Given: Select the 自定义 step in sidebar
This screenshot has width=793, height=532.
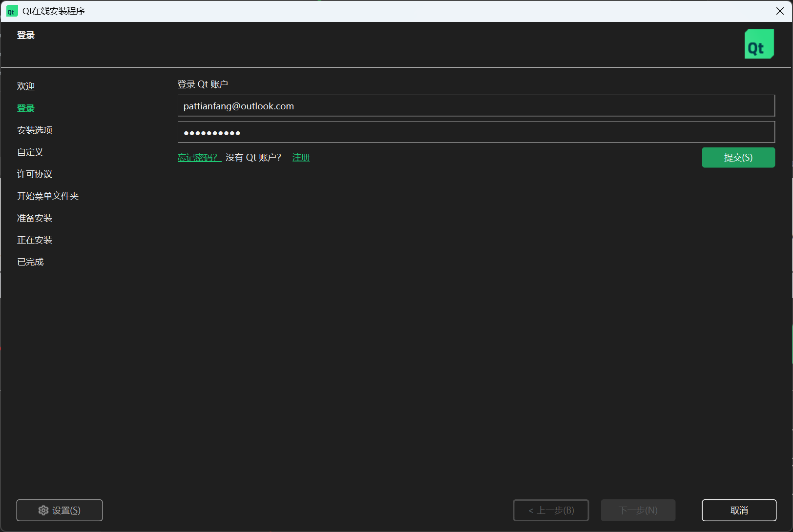Looking at the screenshot, I should 30,152.
